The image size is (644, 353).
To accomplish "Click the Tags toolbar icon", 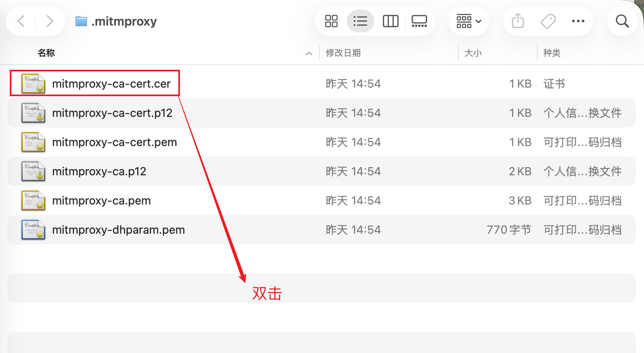I will (x=548, y=21).
